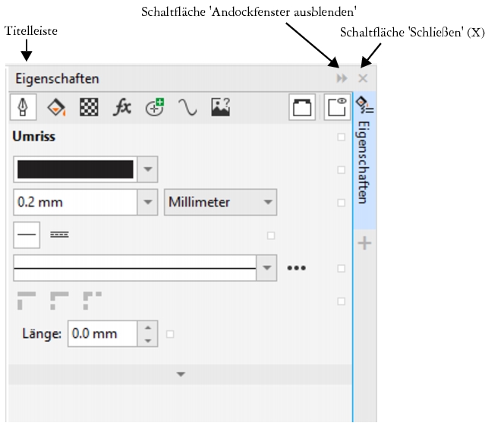The height and width of the screenshot is (426, 504).
Task: Switch to the transparency checkerboard icon
Action: 90,108
